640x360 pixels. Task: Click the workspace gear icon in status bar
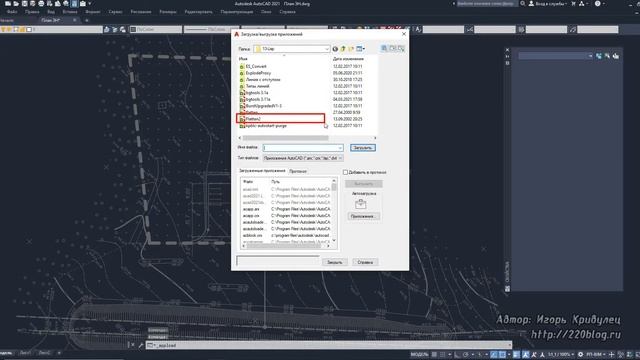coord(580,355)
